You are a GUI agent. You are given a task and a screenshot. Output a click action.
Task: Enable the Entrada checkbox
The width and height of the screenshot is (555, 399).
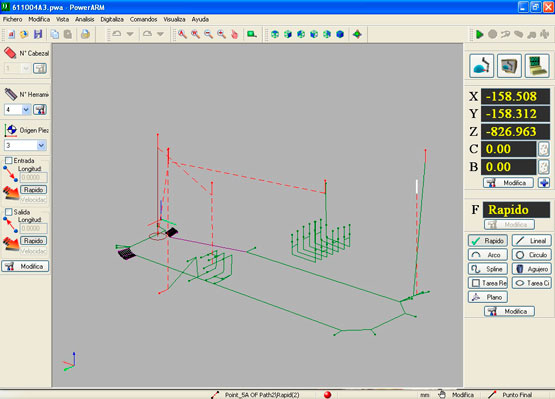pos(8,160)
